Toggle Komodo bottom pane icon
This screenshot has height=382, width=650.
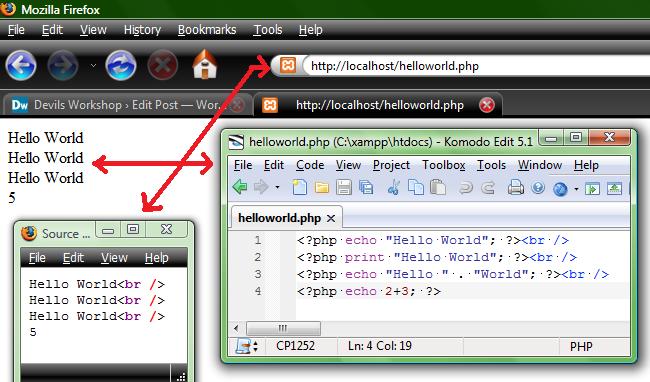[x=614, y=189]
